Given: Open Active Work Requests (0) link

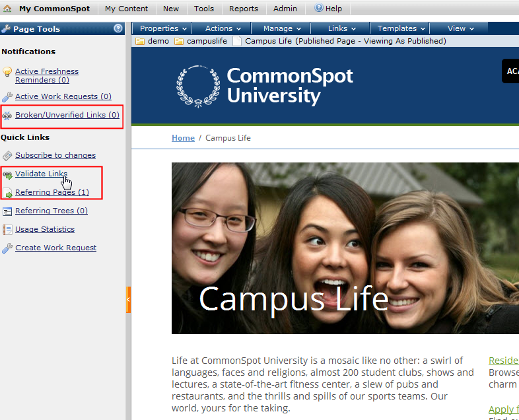Looking at the screenshot, I should click(x=63, y=96).
